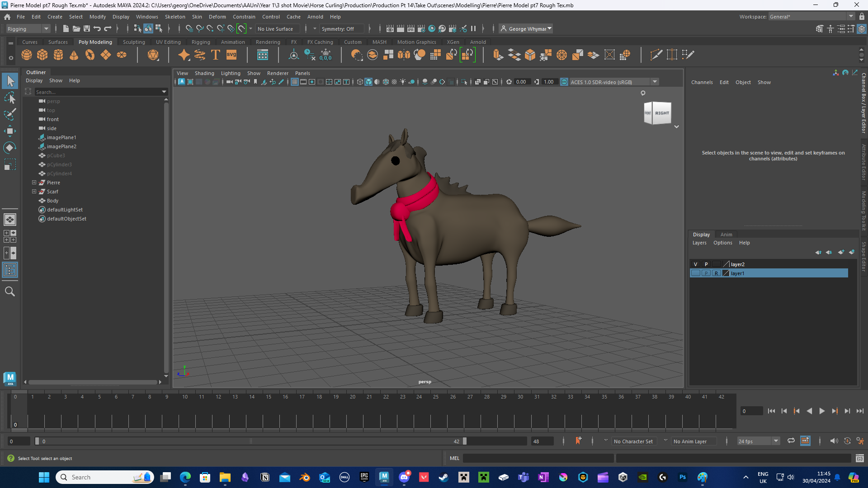Toggle layer1 visibility box

click(x=695, y=273)
